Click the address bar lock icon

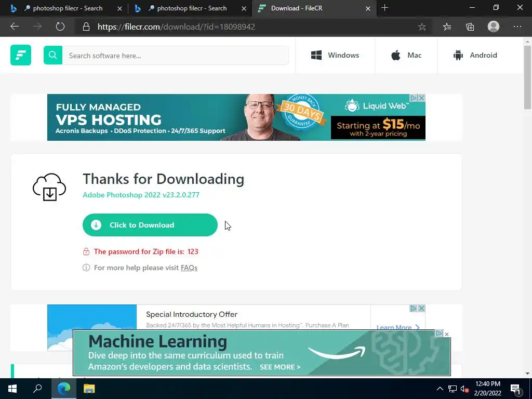[86, 27]
